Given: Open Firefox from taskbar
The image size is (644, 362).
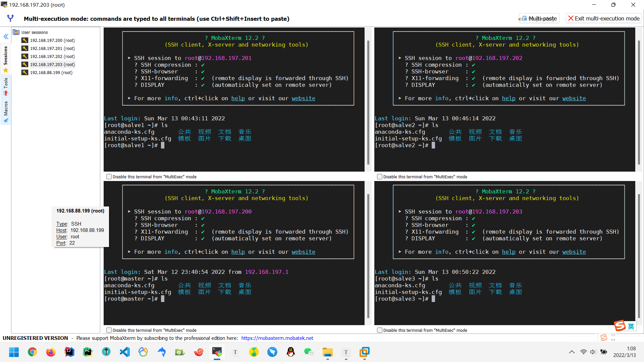Looking at the screenshot, I should tap(51, 352).
